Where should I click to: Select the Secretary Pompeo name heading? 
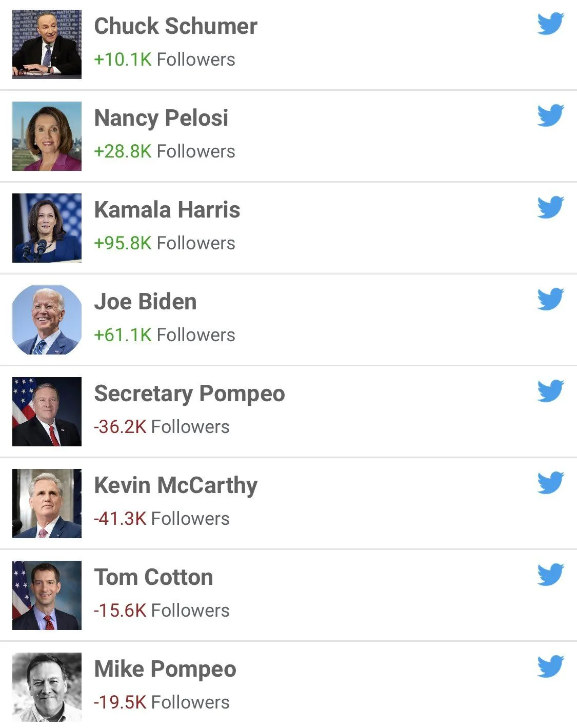click(189, 393)
